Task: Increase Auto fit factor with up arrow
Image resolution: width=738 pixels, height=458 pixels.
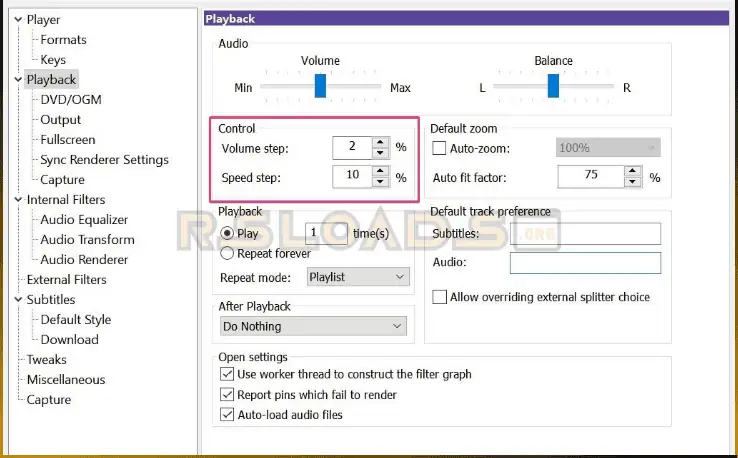Action: point(632,172)
